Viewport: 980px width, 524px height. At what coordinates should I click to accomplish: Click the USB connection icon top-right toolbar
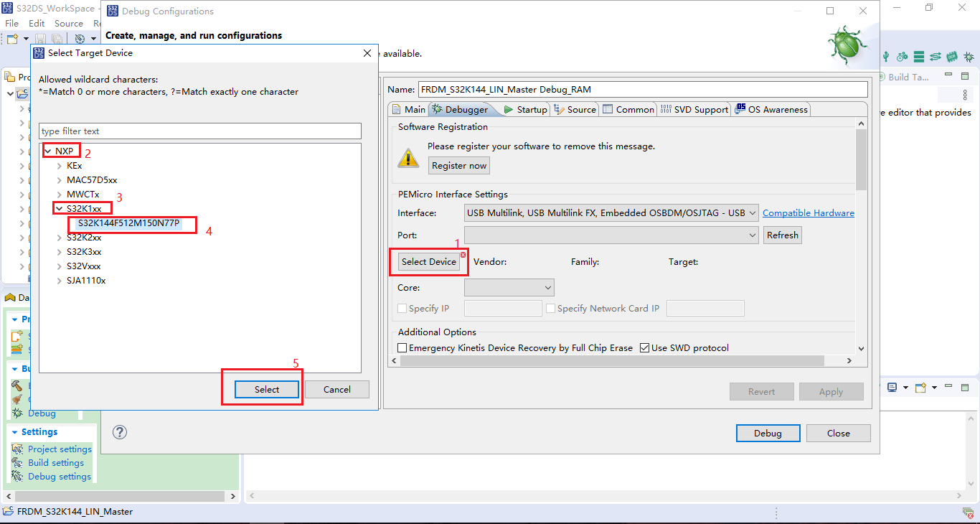[x=886, y=57]
